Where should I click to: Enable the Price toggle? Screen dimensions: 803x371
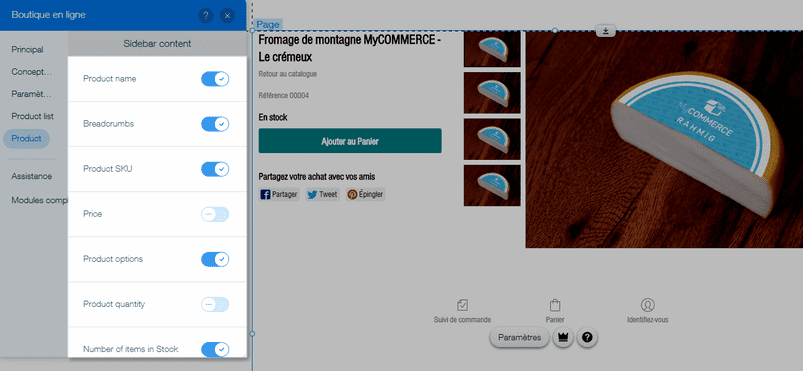(x=215, y=214)
